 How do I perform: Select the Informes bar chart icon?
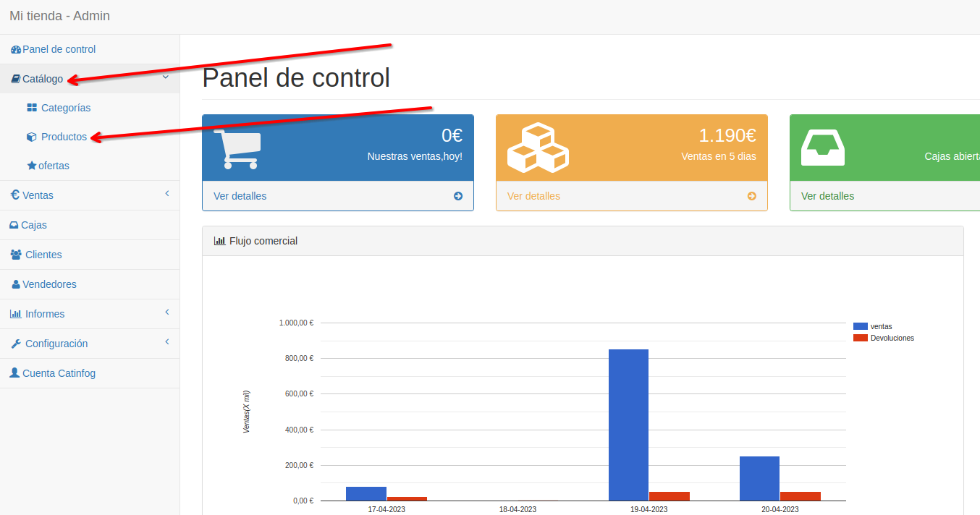click(x=15, y=313)
